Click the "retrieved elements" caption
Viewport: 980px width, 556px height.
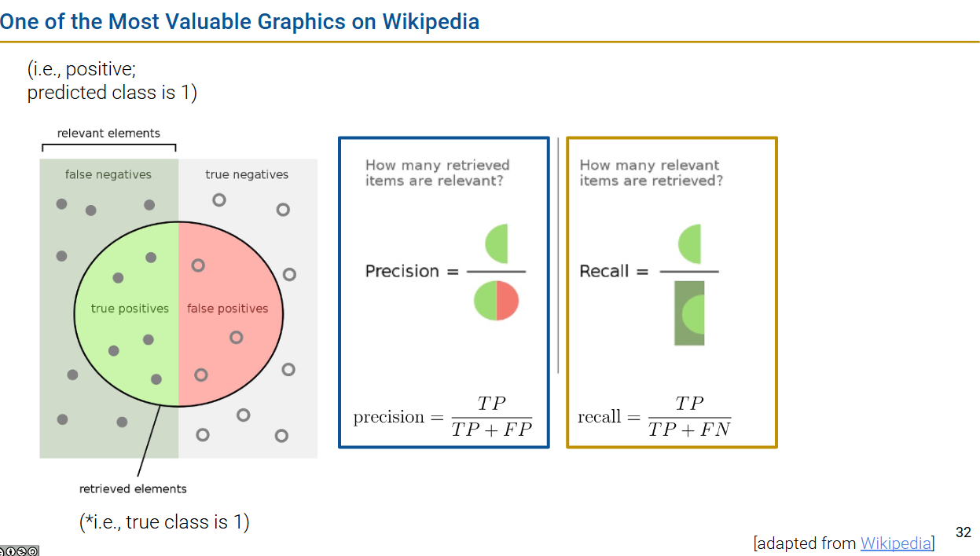[x=133, y=488]
